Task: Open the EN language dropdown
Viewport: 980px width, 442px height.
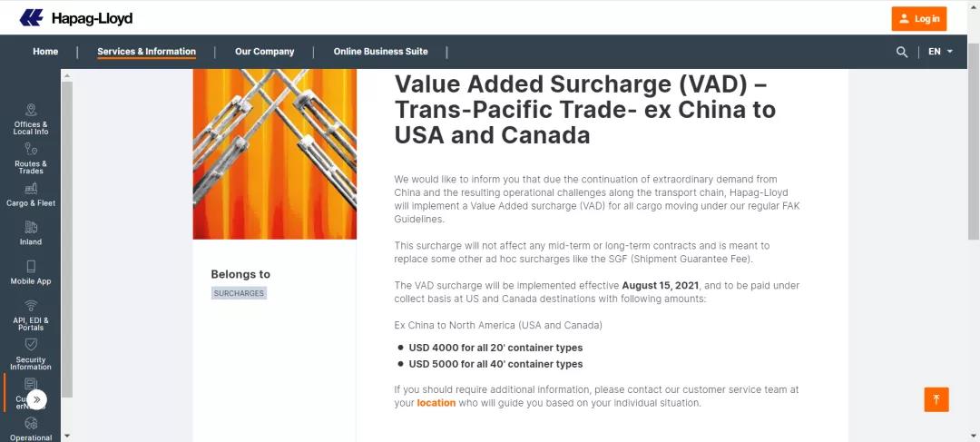Action: 940,52
